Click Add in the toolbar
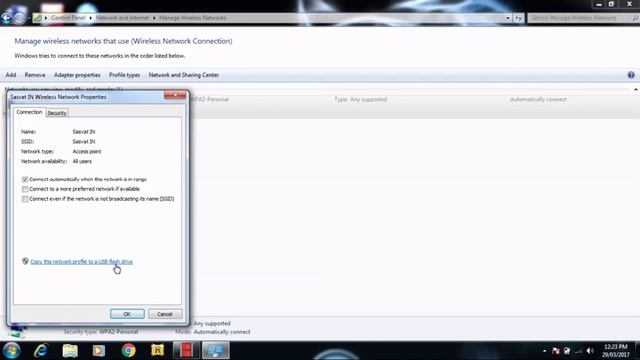 (x=11, y=75)
